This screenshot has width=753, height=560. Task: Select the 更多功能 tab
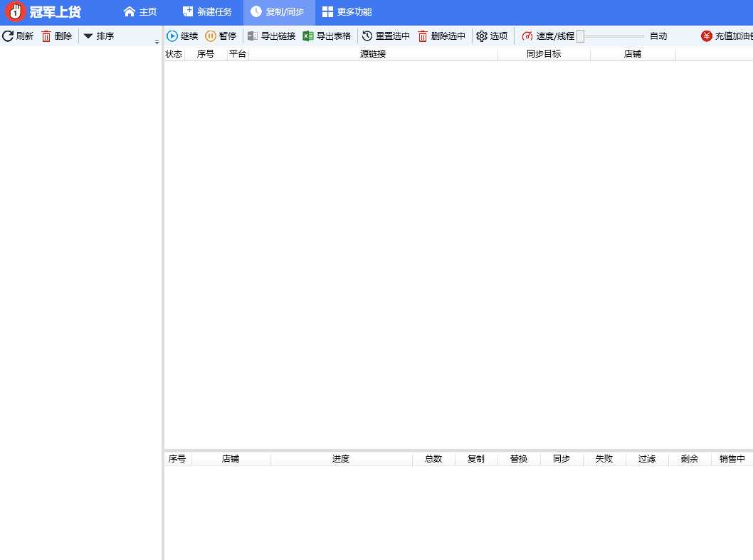point(347,12)
